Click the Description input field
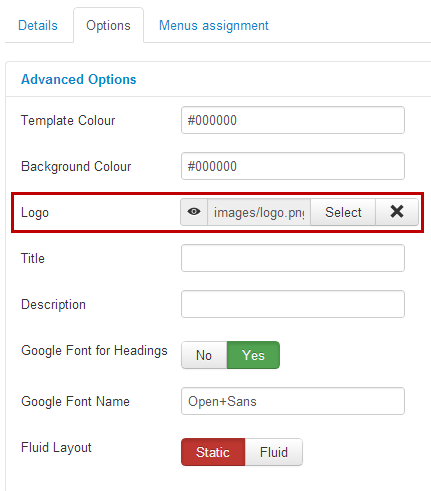This screenshot has height=491, width=431. (293, 304)
